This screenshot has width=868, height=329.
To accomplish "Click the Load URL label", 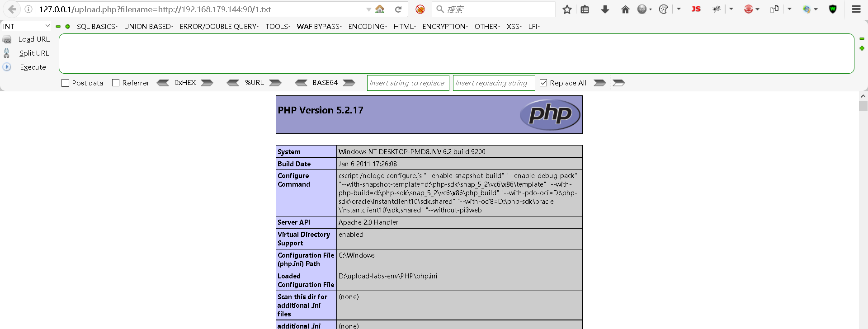I will point(34,39).
